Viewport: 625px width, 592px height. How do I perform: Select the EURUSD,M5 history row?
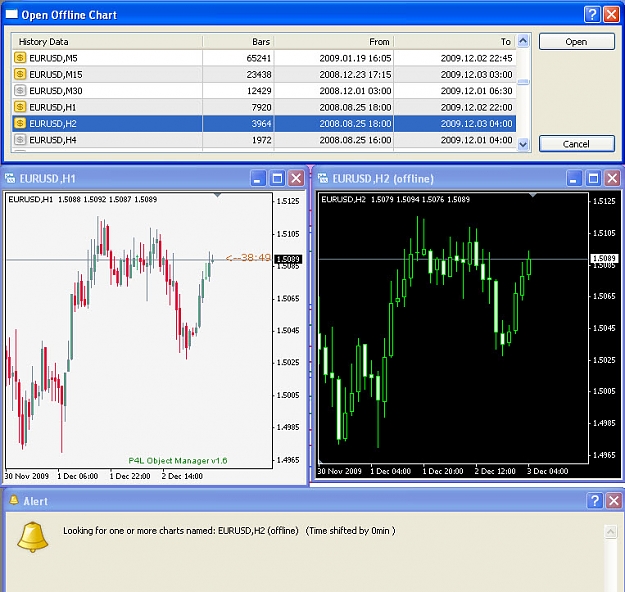coord(264,58)
